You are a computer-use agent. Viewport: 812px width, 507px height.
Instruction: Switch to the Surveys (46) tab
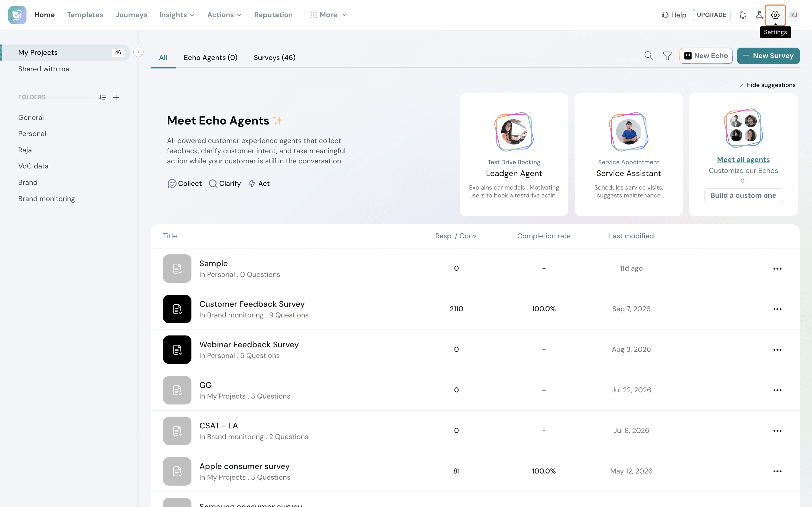pos(274,58)
